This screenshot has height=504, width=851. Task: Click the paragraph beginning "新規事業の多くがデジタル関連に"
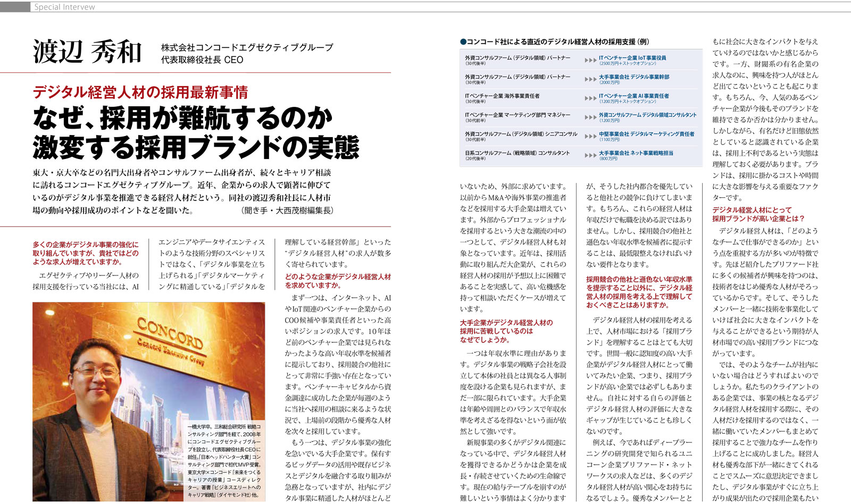pos(513,470)
